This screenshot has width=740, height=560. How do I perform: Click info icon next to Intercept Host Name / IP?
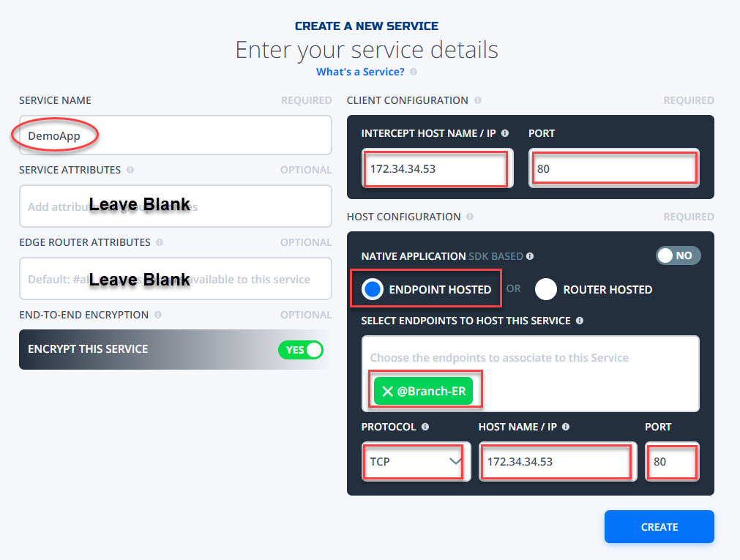pos(505,133)
